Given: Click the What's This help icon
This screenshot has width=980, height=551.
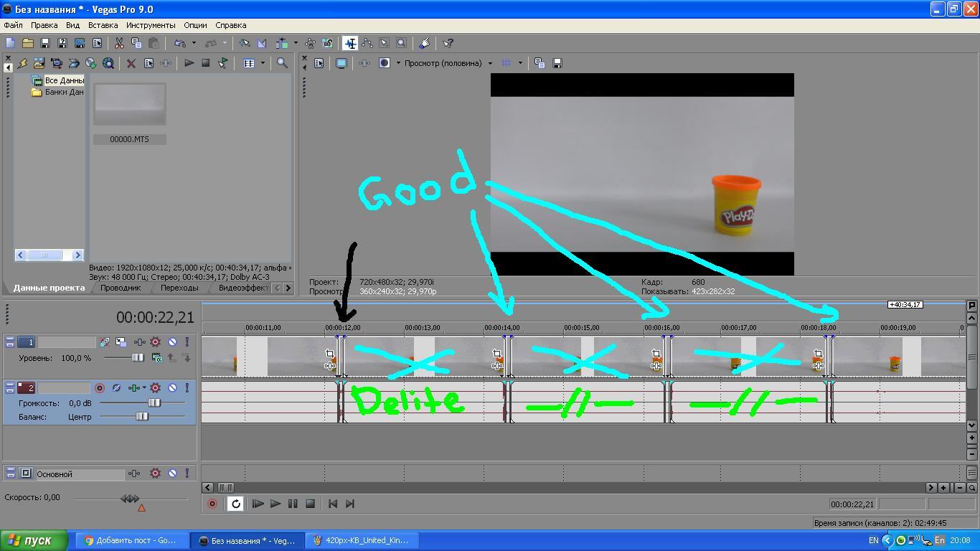Looking at the screenshot, I should tap(448, 43).
